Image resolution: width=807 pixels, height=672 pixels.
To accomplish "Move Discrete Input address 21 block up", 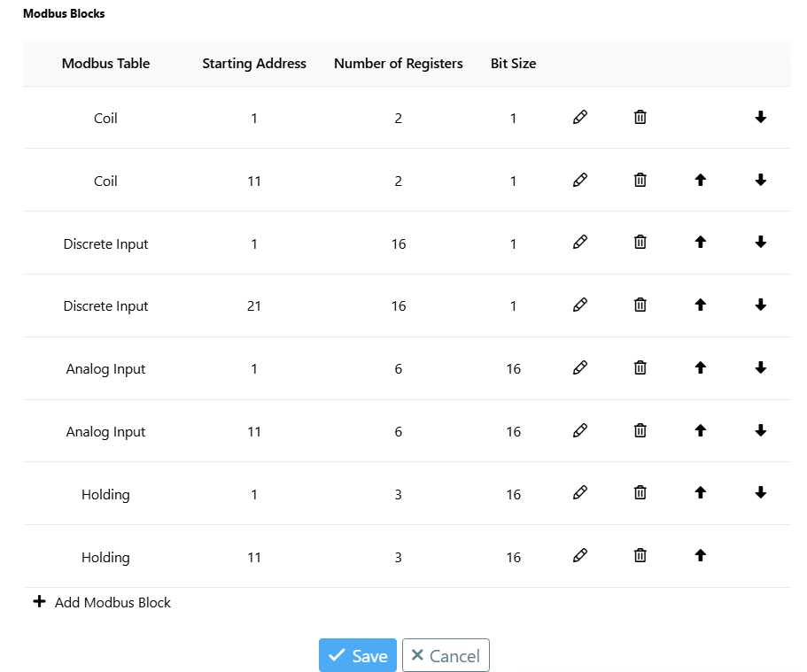I will [x=701, y=305].
